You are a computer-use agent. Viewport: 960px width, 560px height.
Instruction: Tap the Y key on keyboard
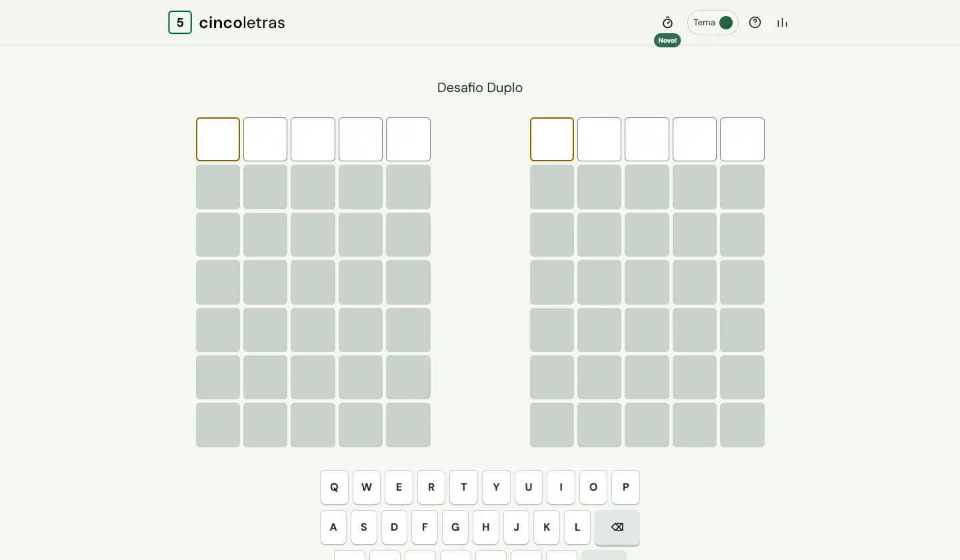496,487
